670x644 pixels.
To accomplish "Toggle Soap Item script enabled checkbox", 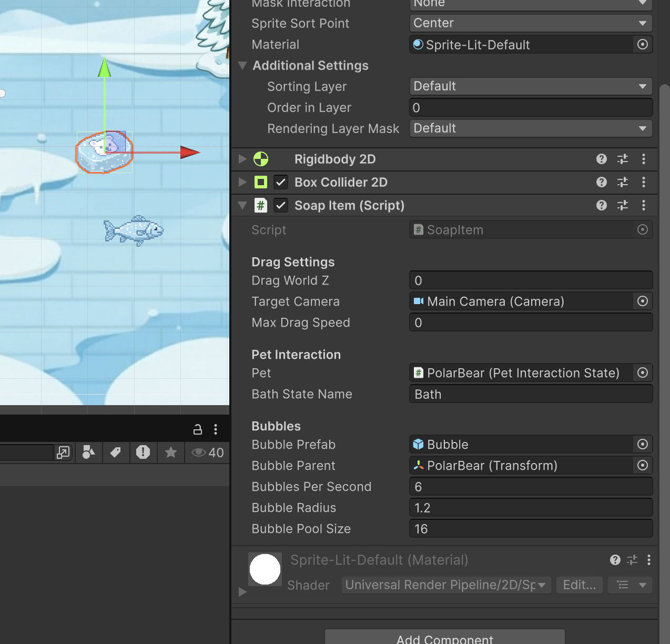I will pyautogui.click(x=281, y=205).
